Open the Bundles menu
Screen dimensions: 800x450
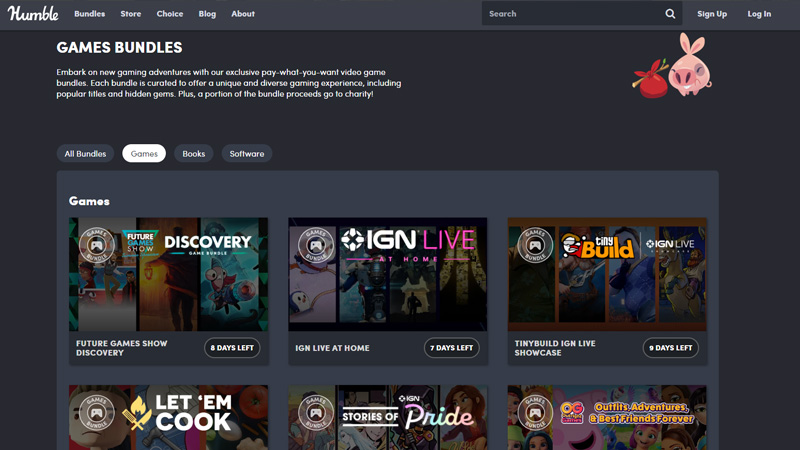pyautogui.click(x=89, y=14)
